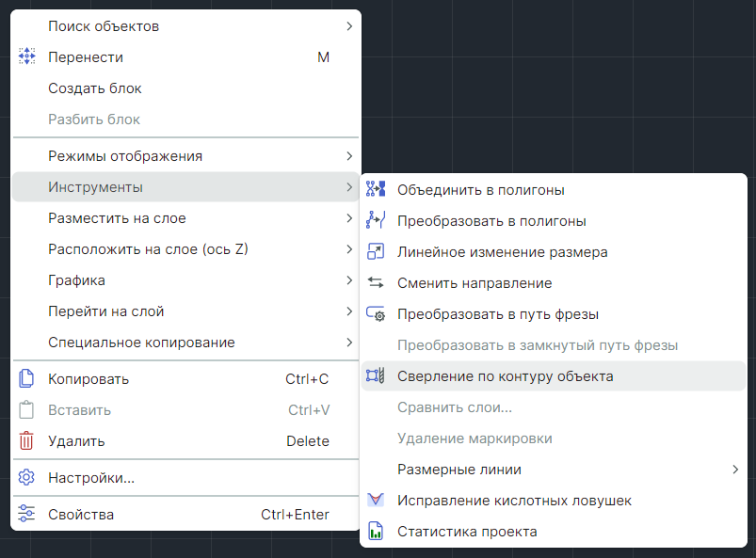Click the linear resize icon
Image resolution: width=756 pixels, height=558 pixels.
(x=376, y=252)
